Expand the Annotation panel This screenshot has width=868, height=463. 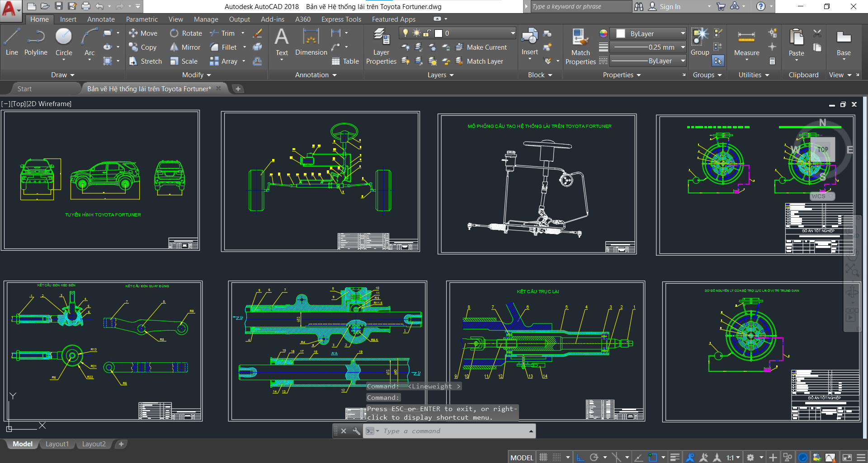coord(316,75)
